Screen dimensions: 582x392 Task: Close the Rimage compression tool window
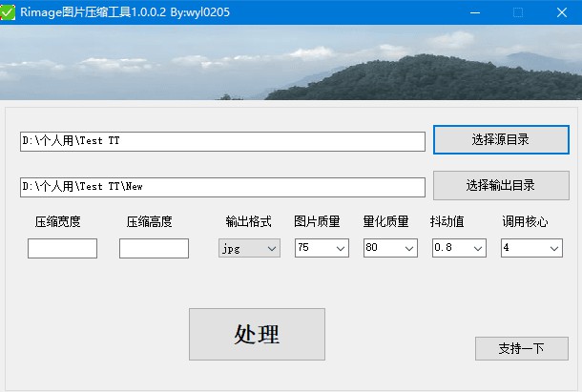(x=562, y=12)
